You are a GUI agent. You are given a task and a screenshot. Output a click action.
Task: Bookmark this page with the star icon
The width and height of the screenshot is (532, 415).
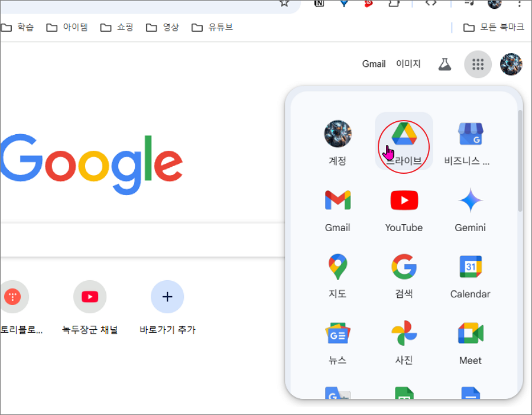(x=284, y=3)
